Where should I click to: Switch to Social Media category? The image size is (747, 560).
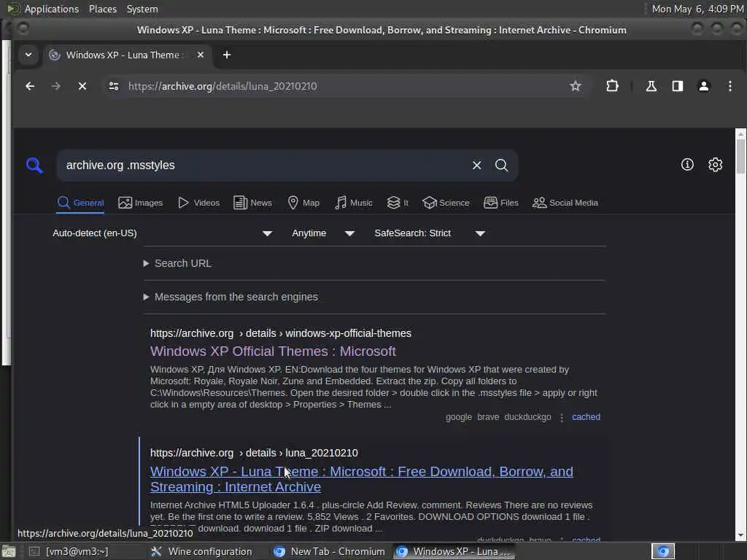565,203
